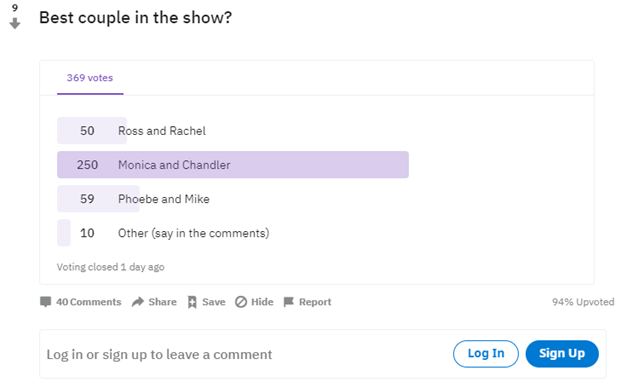Click the Sign Up button
Image resolution: width=627 pixels, height=388 pixels.
click(x=562, y=354)
